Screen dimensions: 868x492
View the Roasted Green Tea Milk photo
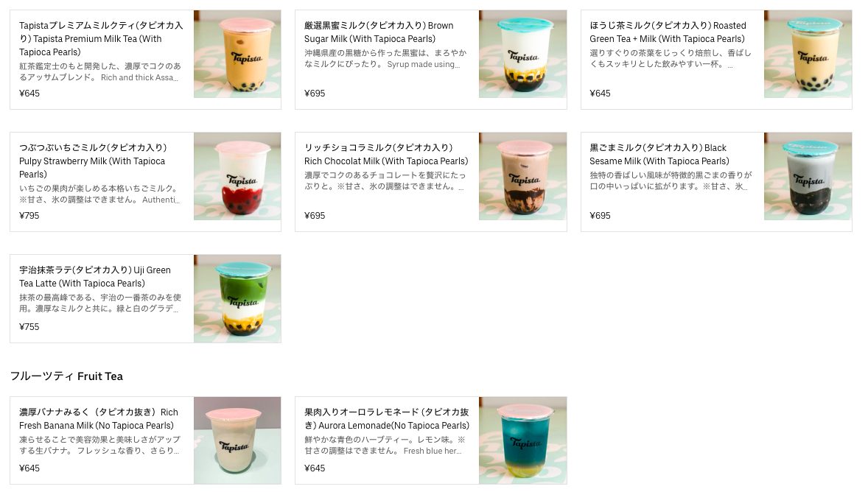click(x=808, y=55)
